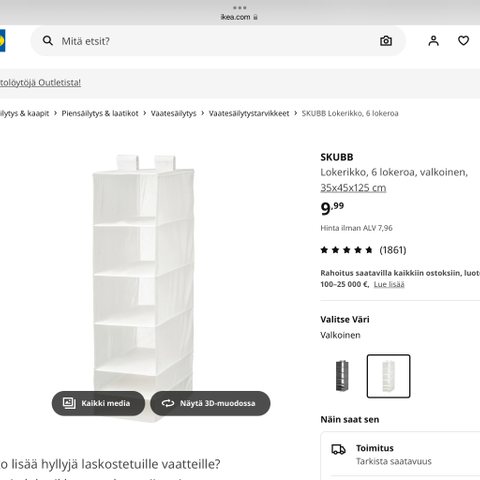
Task: Click the SKUBB product title
Action: 337,157
